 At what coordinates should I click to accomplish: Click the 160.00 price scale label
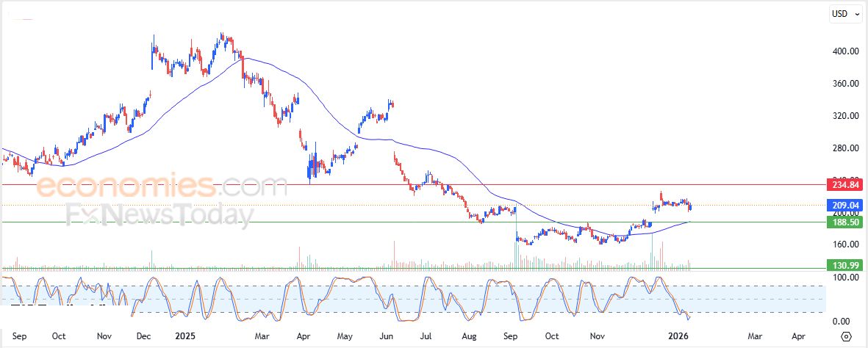[x=844, y=244]
